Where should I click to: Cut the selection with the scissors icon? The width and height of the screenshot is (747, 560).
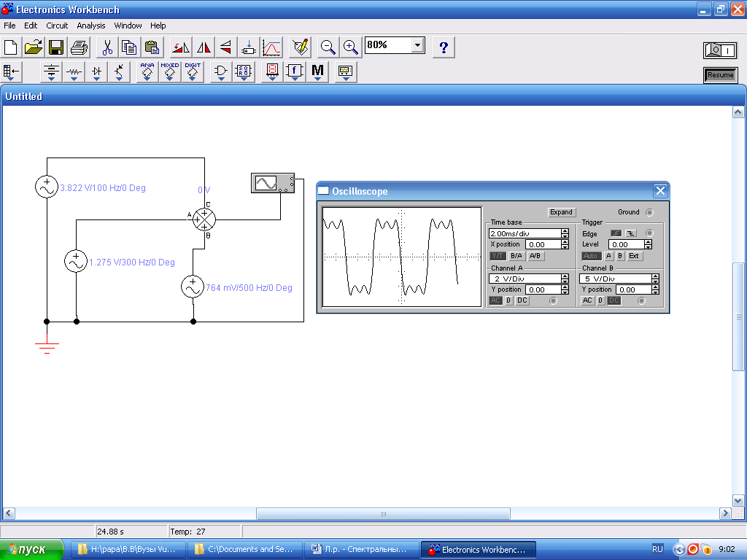tap(107, 47)
